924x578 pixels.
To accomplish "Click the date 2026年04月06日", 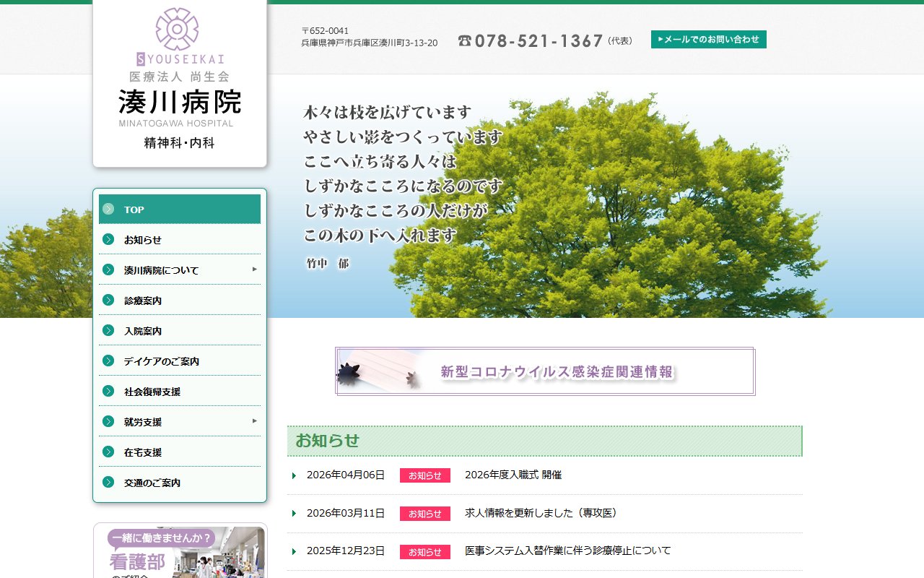I will coord(346,475).
